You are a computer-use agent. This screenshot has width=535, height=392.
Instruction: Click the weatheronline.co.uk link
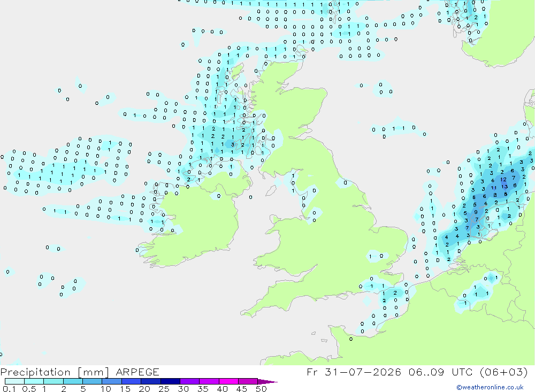click(x=490, y=387)
